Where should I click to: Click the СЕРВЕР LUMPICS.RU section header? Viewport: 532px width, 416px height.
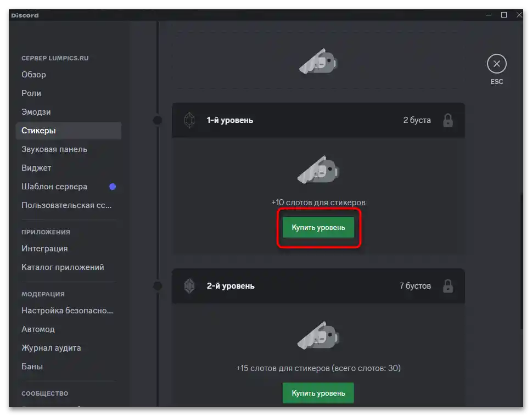tap(55, 58)
